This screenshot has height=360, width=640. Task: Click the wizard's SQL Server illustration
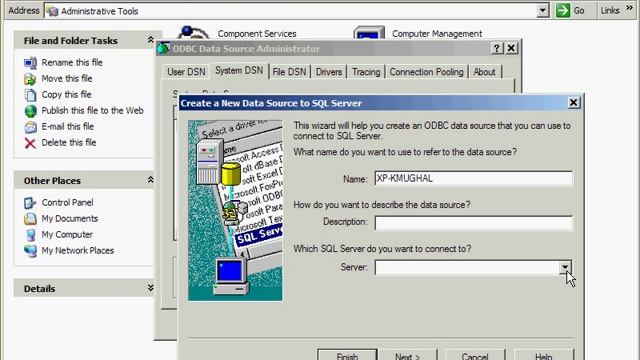[235, 211]
